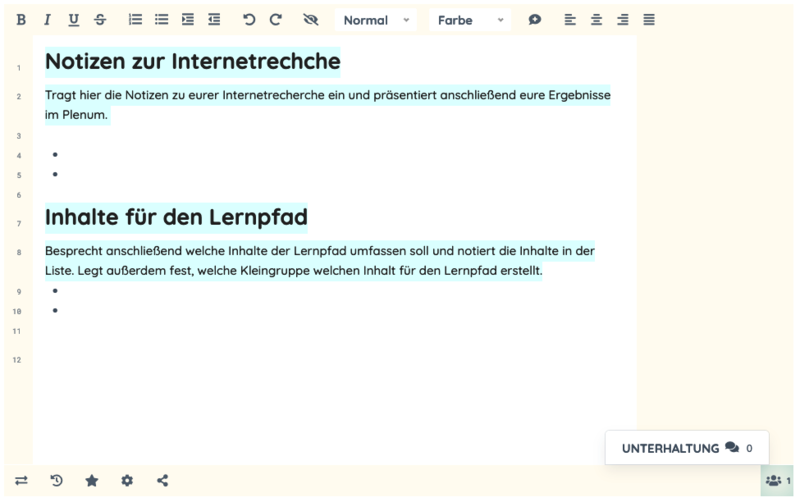Viewport: 800px width, 502px height.
Task: Click the bullet on line 4
Action: pos(55,155)
